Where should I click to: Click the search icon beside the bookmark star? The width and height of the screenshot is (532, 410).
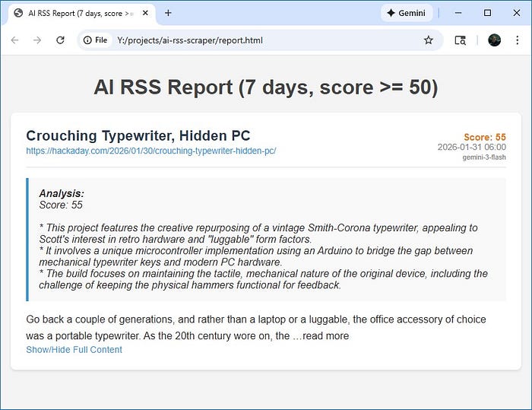tap(460, 40)
